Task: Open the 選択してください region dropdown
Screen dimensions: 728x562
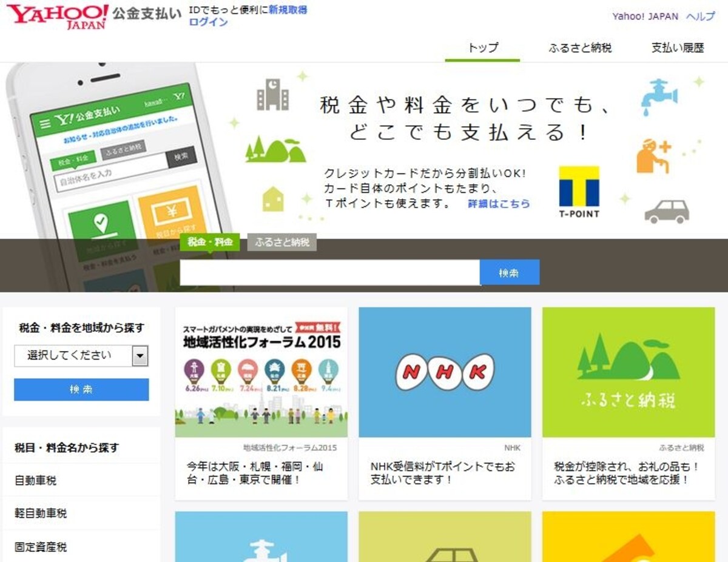Action: (x=81, y=356)
